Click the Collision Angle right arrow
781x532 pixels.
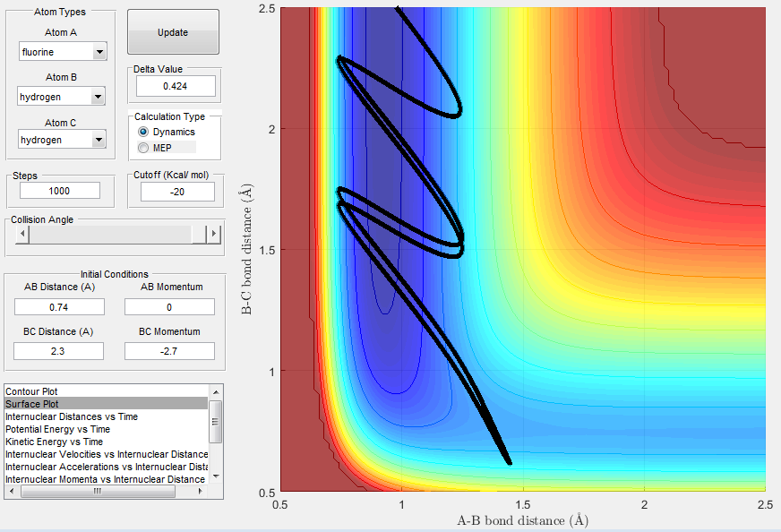tap(214, 234)
